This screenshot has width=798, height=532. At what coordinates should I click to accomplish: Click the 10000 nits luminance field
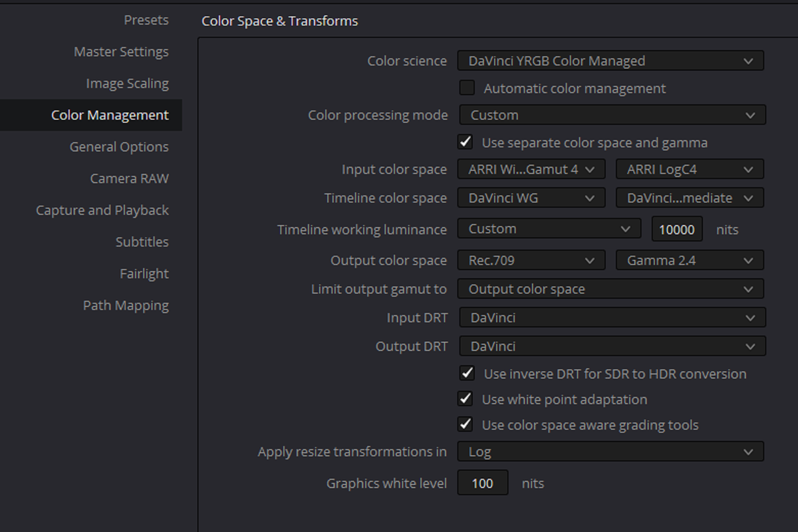[677, 229]
